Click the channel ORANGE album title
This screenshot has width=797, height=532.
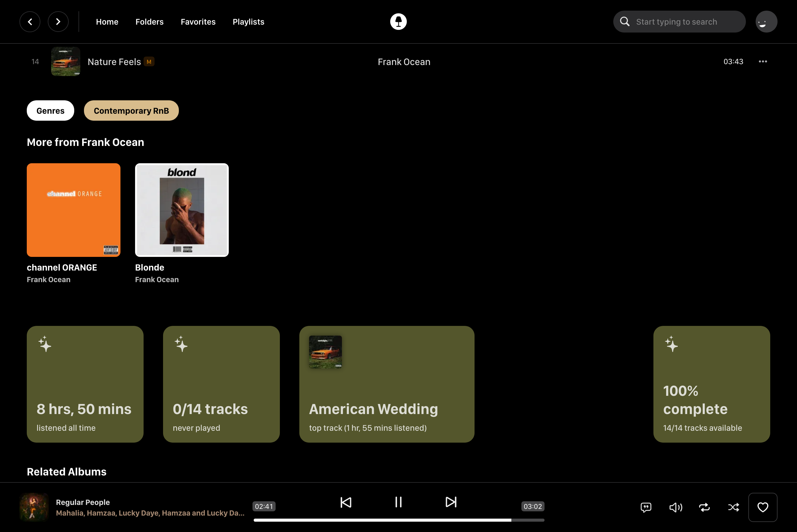click(x=62, y=268)
